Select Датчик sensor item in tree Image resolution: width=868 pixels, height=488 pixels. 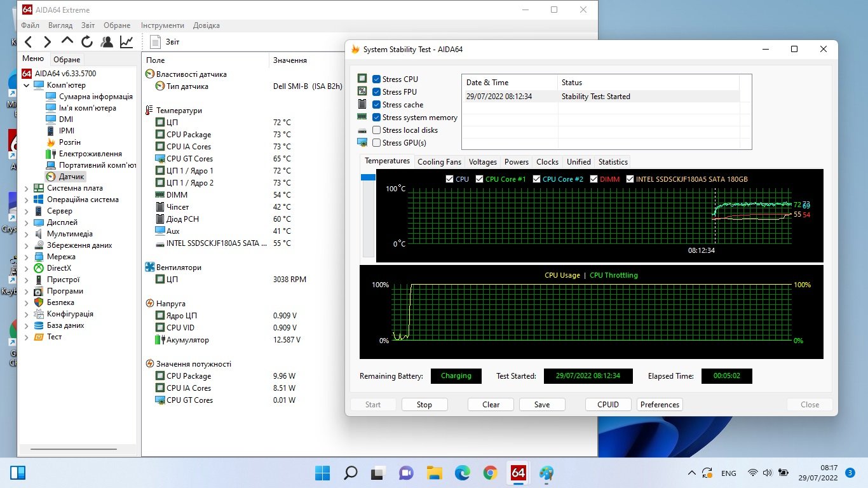[72, 177]
